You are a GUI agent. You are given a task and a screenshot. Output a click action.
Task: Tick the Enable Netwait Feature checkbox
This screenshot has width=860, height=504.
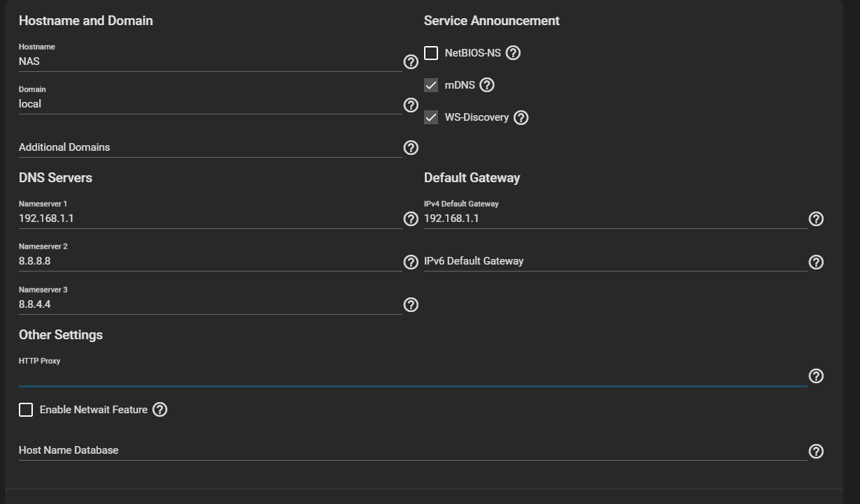[x=26, y=410]
